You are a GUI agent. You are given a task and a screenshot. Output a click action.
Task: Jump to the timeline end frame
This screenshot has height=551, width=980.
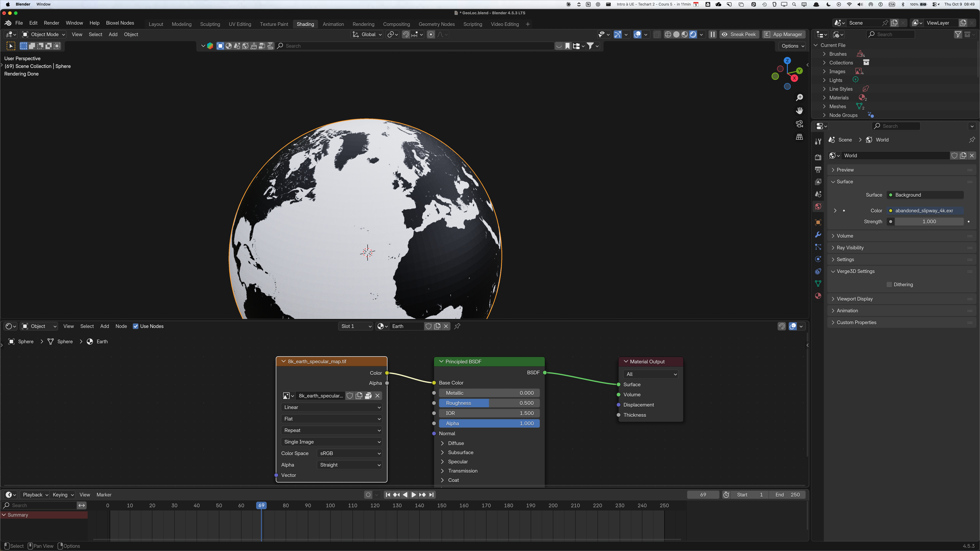[431, 495]
